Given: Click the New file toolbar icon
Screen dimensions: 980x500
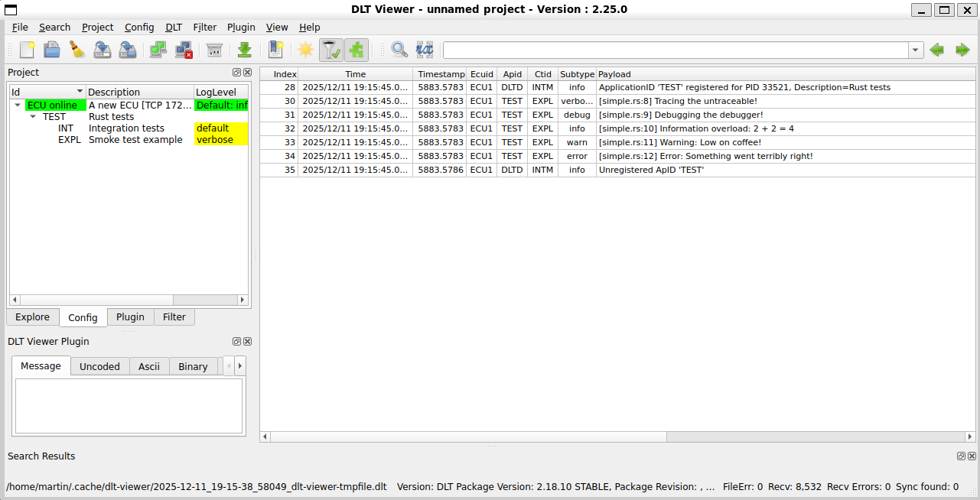Looking at the screenshot, I should point(28,50).
